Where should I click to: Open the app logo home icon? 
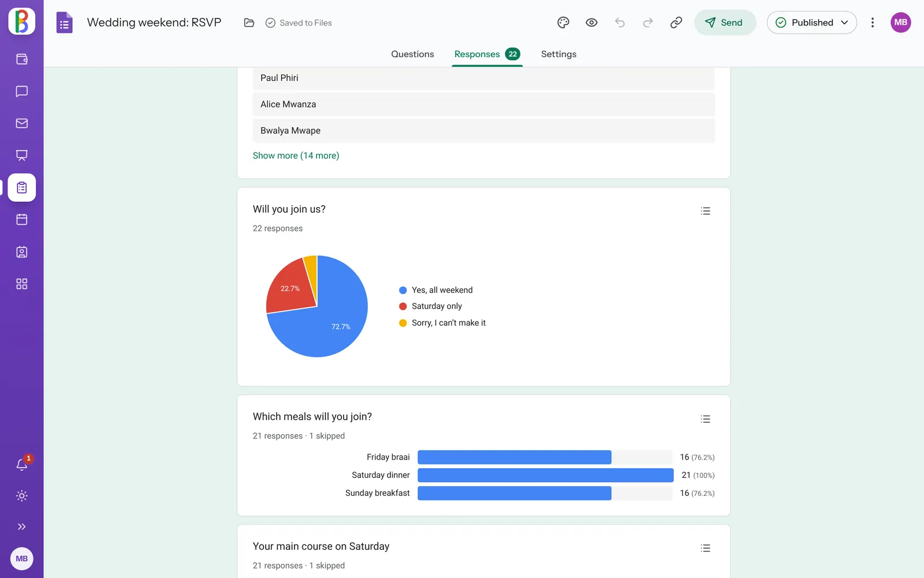(21, 21)
